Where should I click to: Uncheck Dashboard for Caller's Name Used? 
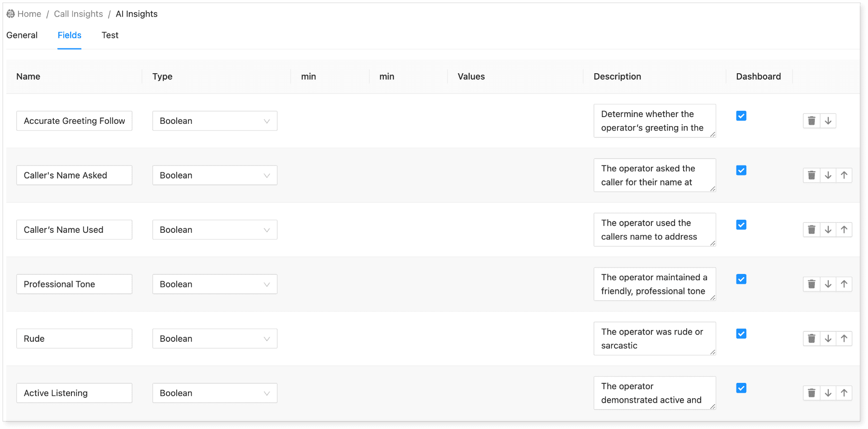coord(741,225)
